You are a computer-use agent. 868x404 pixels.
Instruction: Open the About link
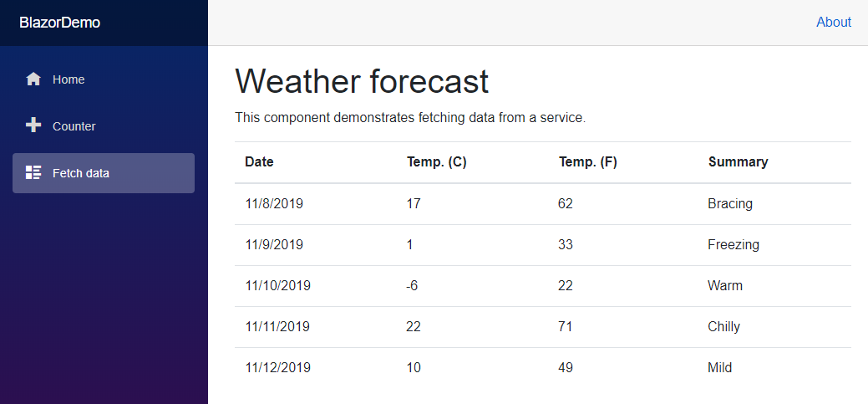[x=833, y=23]
